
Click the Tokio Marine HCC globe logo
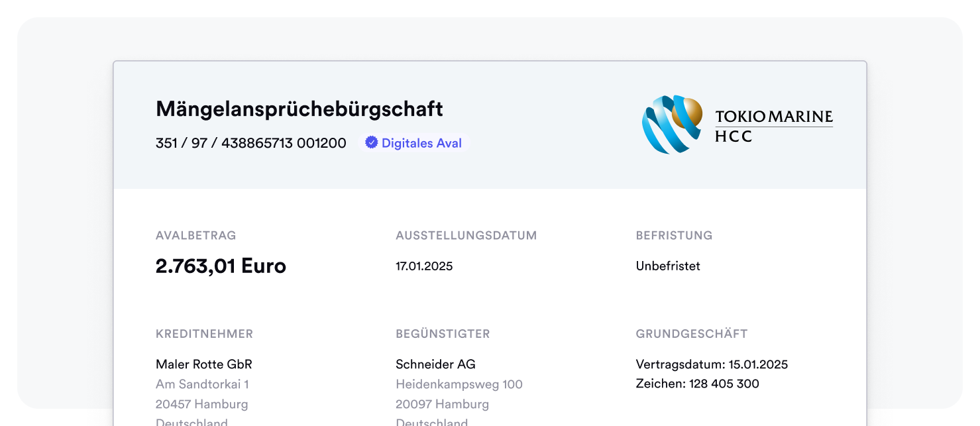click(672, 125)
